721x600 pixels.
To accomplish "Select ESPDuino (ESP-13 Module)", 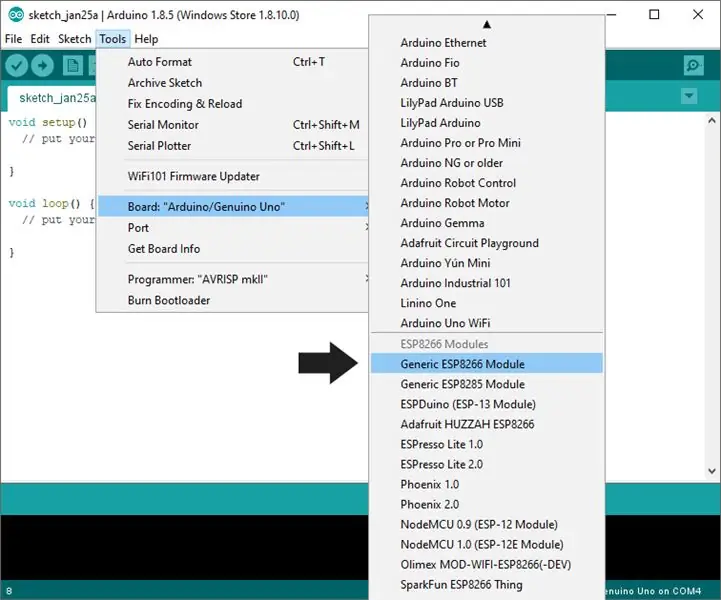I will [x=486, y=405].
